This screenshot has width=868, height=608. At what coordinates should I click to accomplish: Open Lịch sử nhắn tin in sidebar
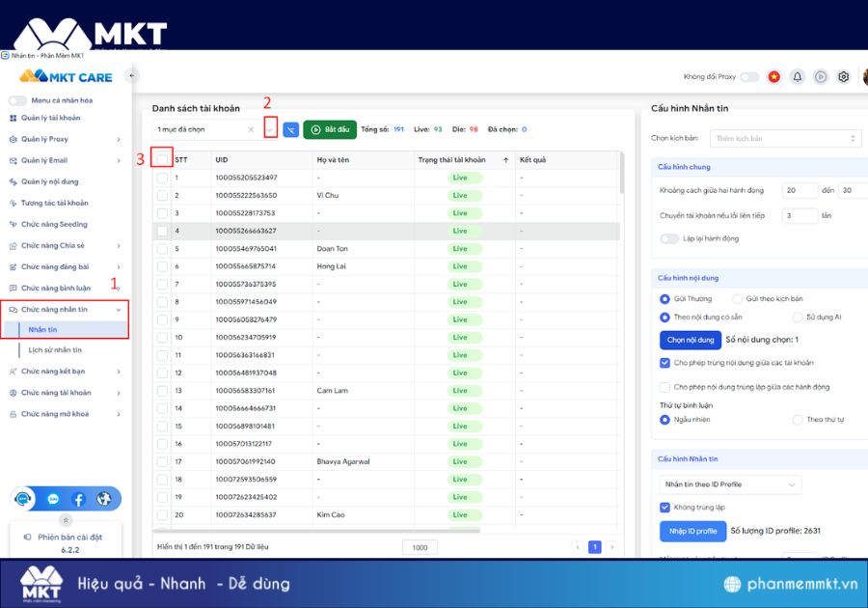click(55, 350)
